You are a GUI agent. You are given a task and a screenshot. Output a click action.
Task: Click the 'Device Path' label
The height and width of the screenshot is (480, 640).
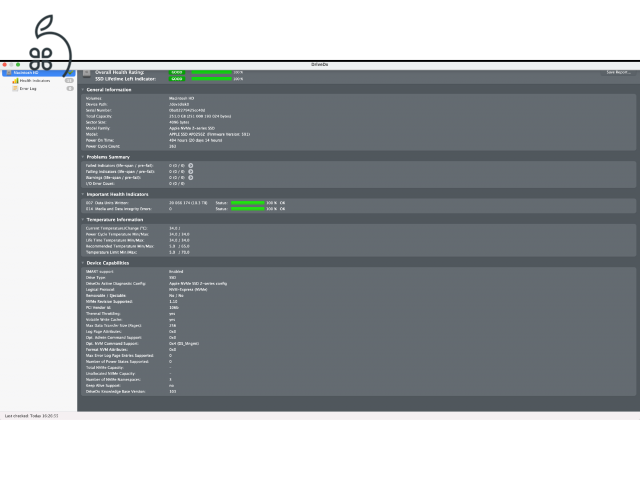pyautogui.click(x=97, y=104)
